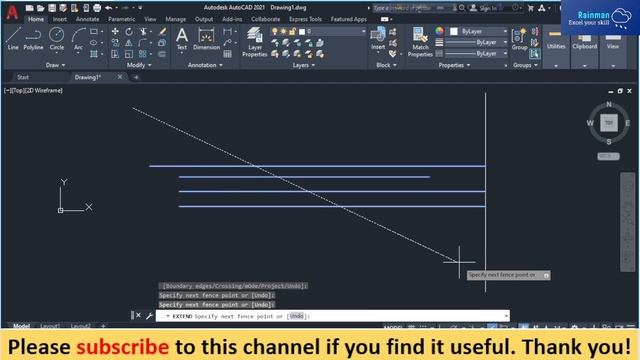
Task: Switch to the Manage ribbon tab
Action: tap(176, 19)
